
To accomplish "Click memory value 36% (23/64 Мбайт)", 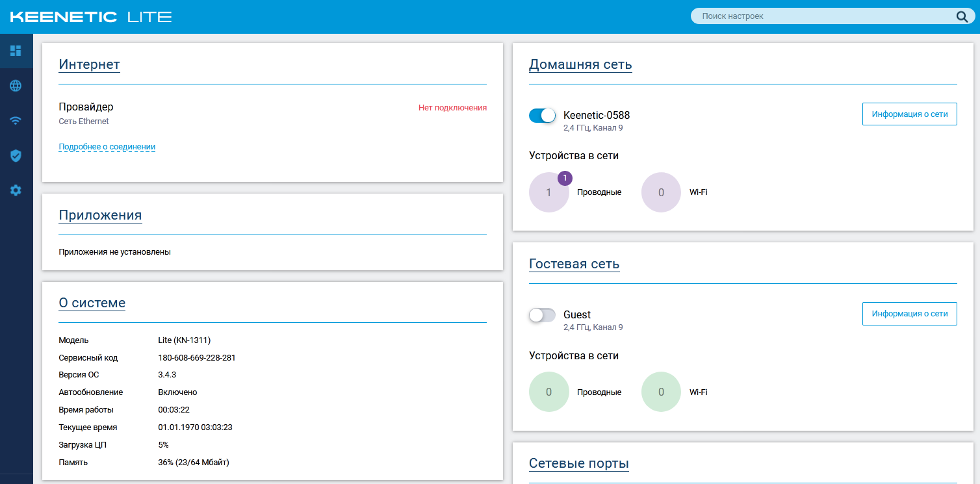I will pyautogui.click(x=194, y=463).
